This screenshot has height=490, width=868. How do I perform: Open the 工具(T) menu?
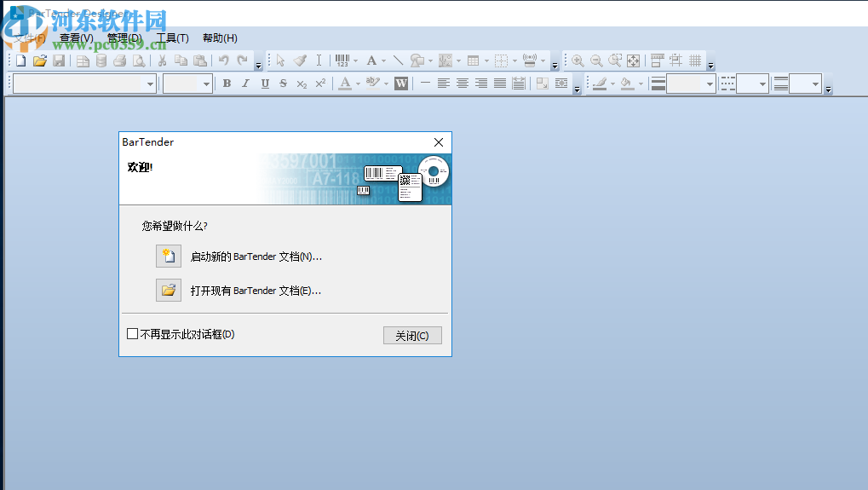172,37
